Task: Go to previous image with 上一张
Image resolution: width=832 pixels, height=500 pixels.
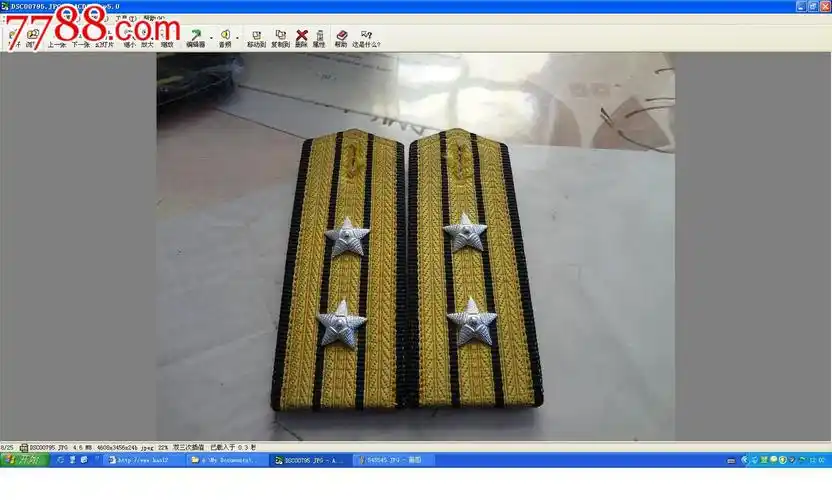Action: pyautogui.click(x=57, y=38)
